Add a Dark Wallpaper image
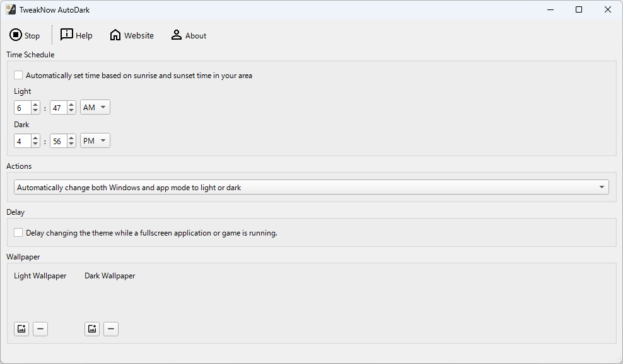Screen dimensions: 623x364 (x=92, y=329)
